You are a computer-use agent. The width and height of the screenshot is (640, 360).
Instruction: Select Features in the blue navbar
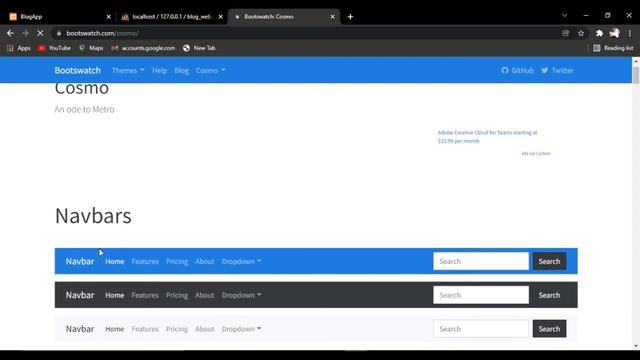(x=145, y=261)
